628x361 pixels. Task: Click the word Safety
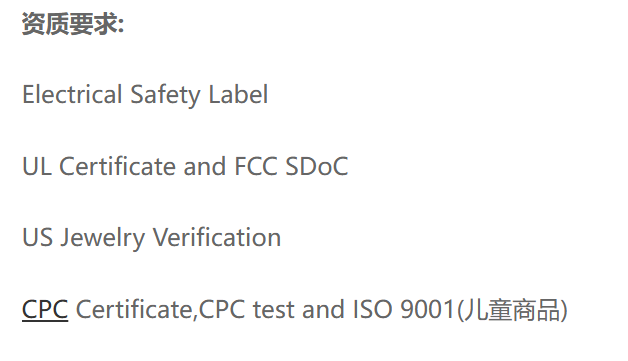click(165, 95)
